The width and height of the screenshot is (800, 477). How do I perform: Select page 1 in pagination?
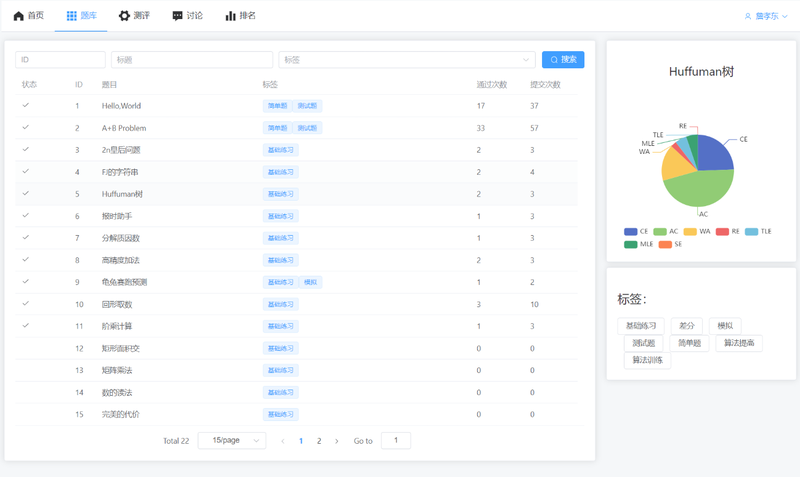coord(301,441)
